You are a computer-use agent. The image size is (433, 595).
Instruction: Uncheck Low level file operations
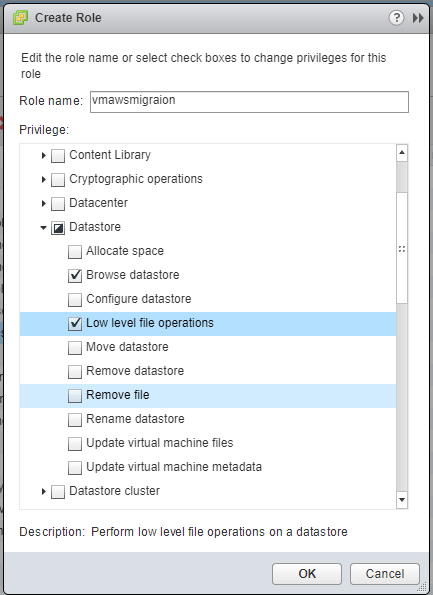pos(75,323)
